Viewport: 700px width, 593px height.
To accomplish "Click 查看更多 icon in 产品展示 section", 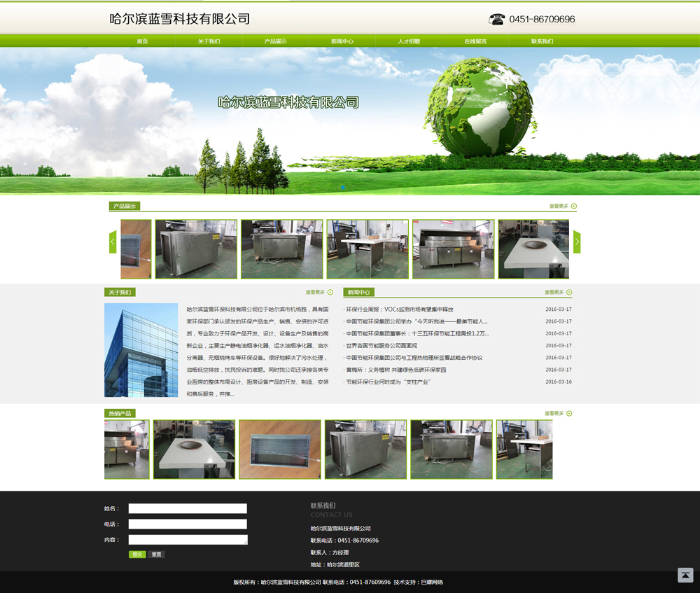I will click(574, 207).
